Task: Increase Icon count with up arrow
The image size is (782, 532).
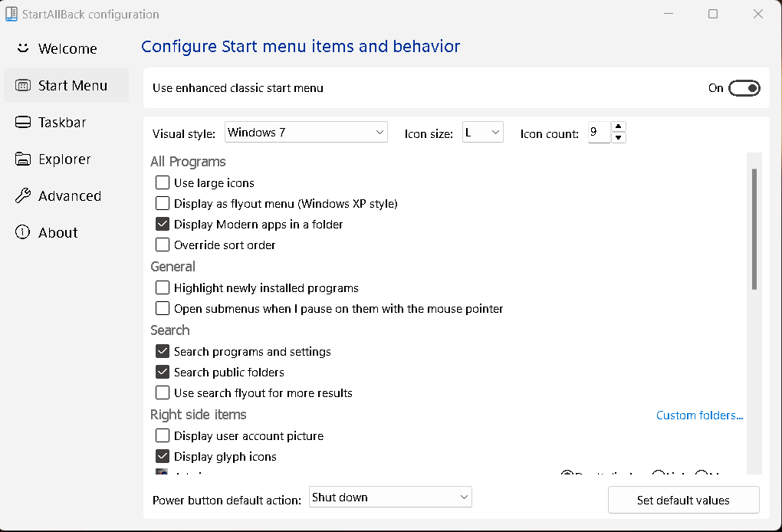Action: pyautogui.click(x=619, y=126)
